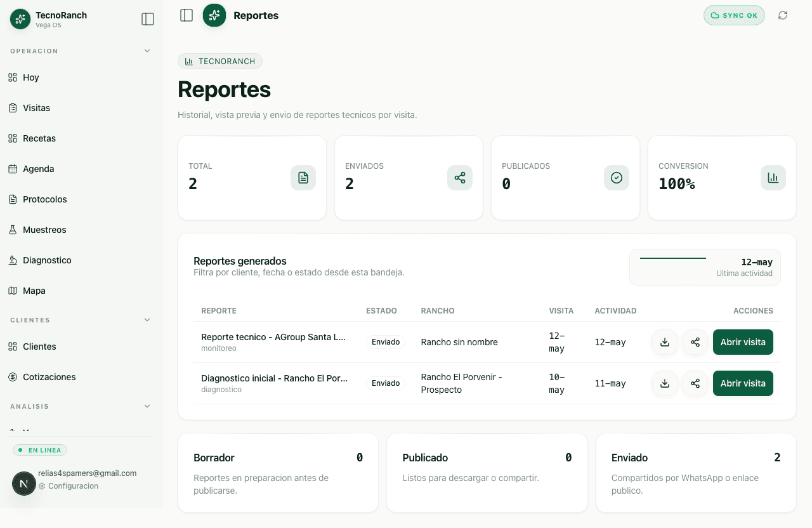
Task: Click the Mapa map icon
Action: click(x=13, y=291)
